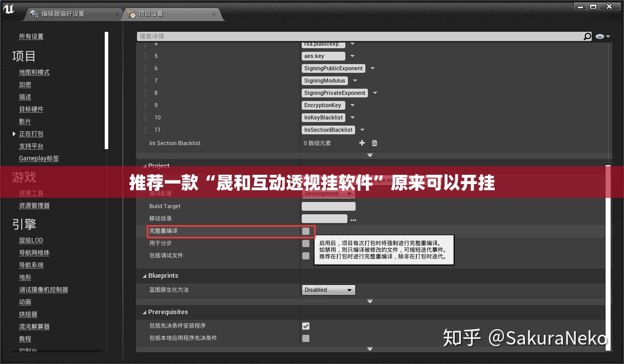
Task: Uncheck 包括先决条件安装程序 checkbox
Action: pos(306,326)
